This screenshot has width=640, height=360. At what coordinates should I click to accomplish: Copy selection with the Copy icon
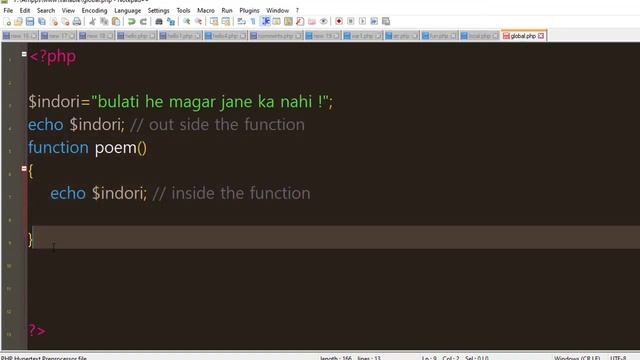coord(104,22)
